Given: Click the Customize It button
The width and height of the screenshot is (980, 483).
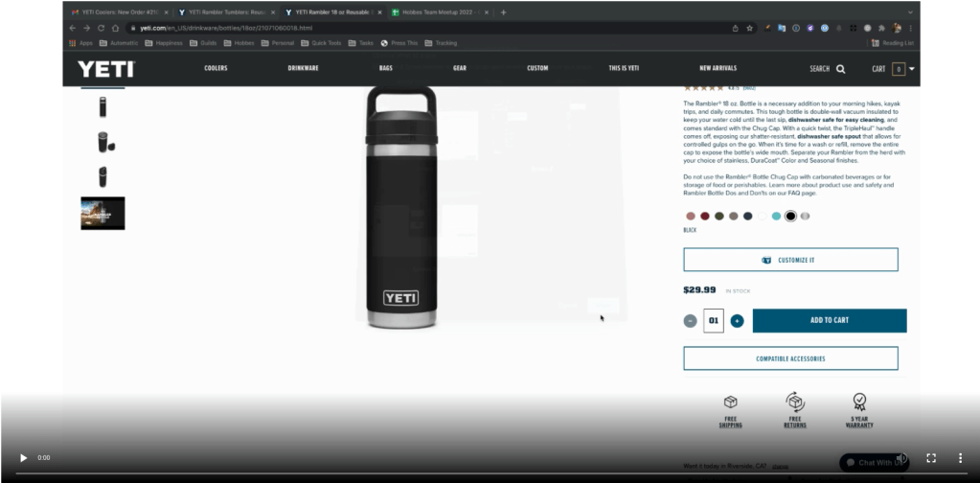Looking at the screenshot, I should (790, 260).
